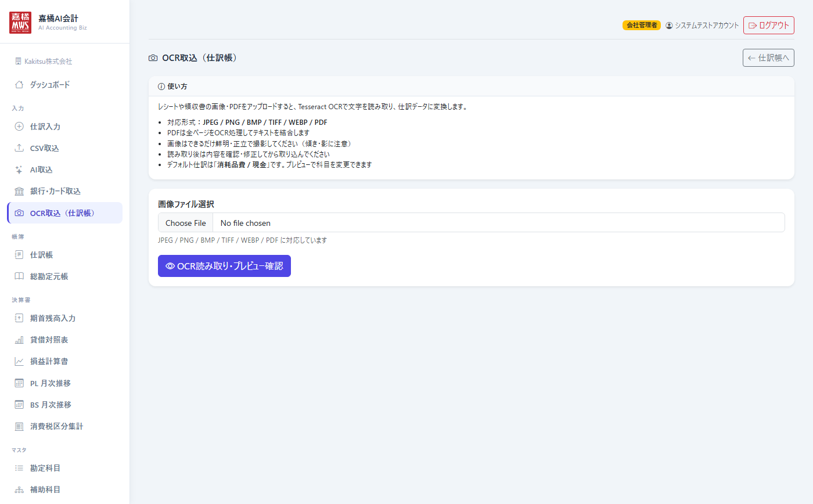The height and width of the screenshot is (504, 813).
Task: Click the building icon next to Kakitsu株式会社
Action: 18,61
